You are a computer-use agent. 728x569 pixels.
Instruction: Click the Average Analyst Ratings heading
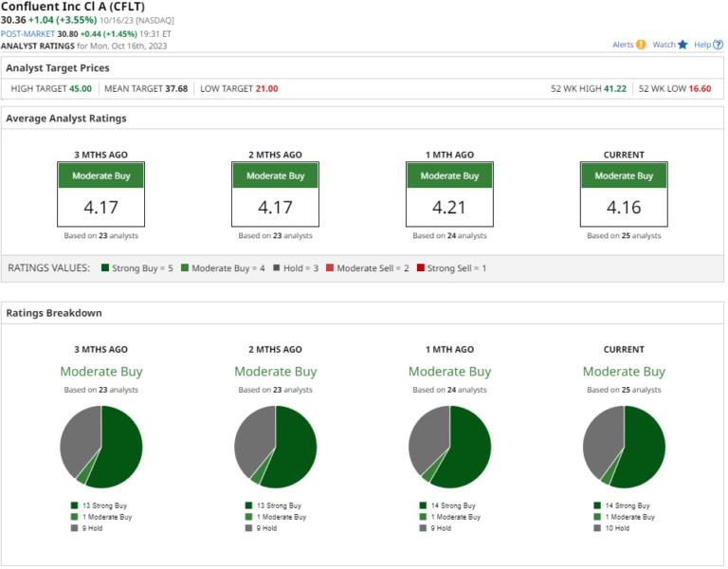click(x=66, y=119)
